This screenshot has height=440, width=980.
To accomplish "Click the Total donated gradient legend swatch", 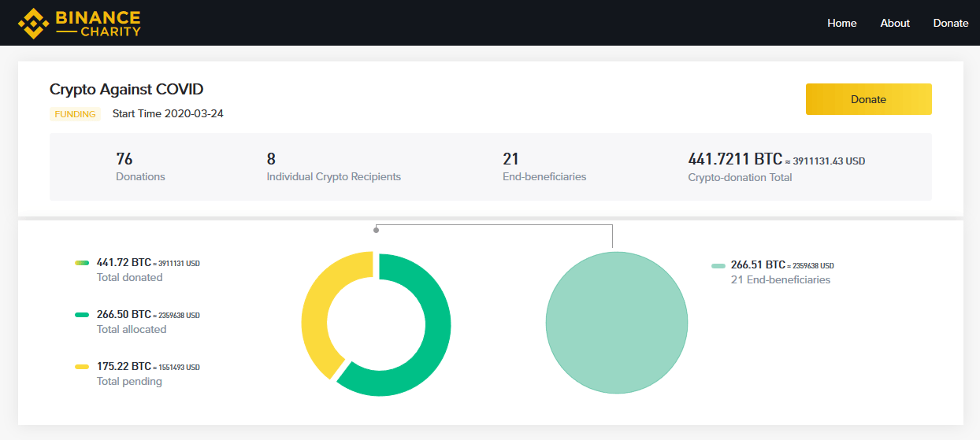I will coord(81,263).
